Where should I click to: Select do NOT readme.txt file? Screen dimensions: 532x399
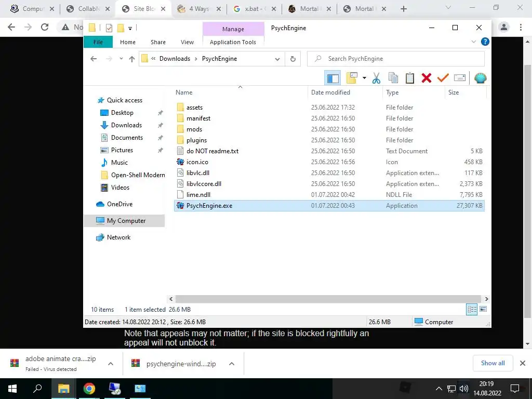(x=329, y=151)
